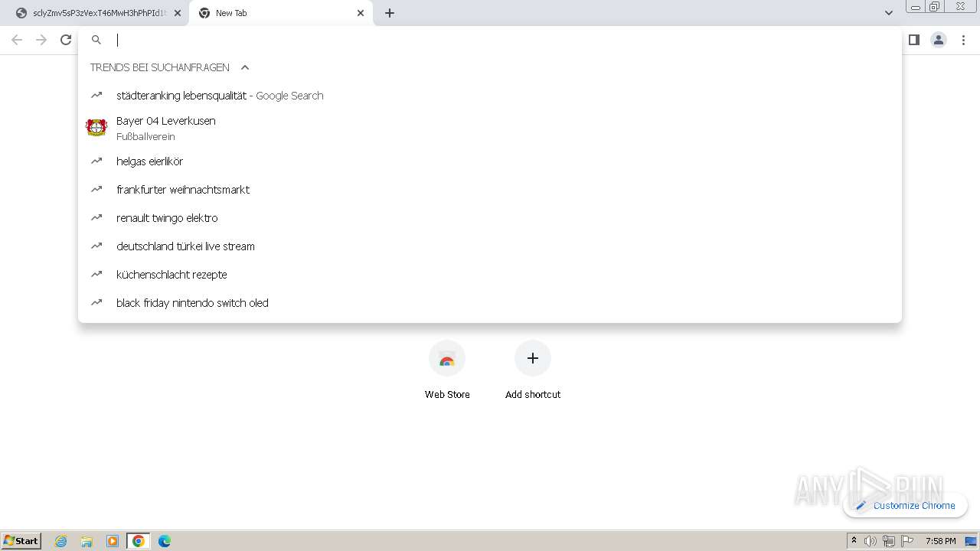This screenshot has width=980, height=551.
Task: Launch Internet Explorer from the taskbar
Action: click(x=61, y=541)
